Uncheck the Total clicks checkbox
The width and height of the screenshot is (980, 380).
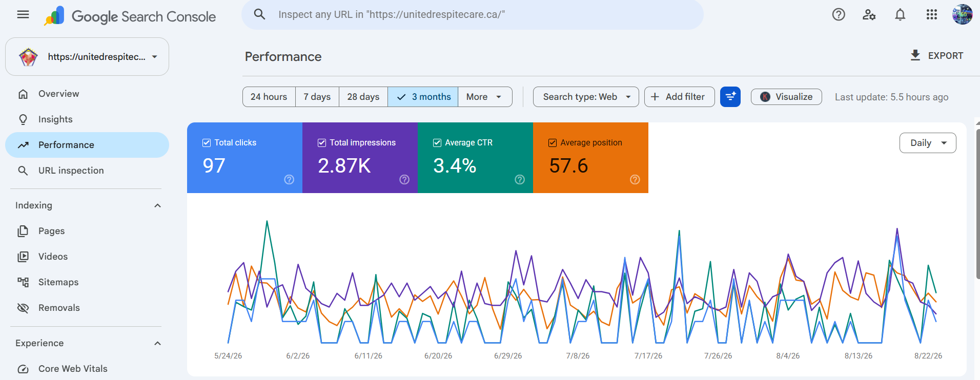pyautogui.click(x=207, y=143)
